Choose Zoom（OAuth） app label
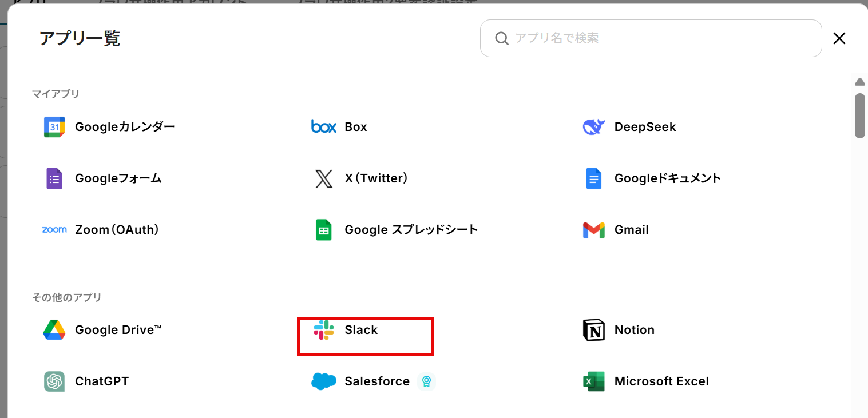868x418 pixels. point(118,230)
